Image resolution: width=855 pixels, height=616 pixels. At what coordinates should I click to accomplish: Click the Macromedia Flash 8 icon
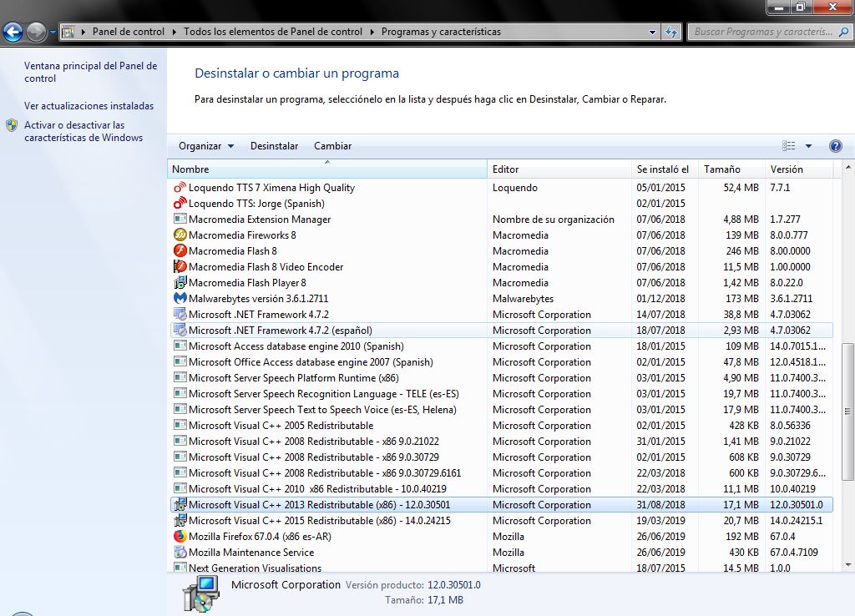click(x=180, y=250)
